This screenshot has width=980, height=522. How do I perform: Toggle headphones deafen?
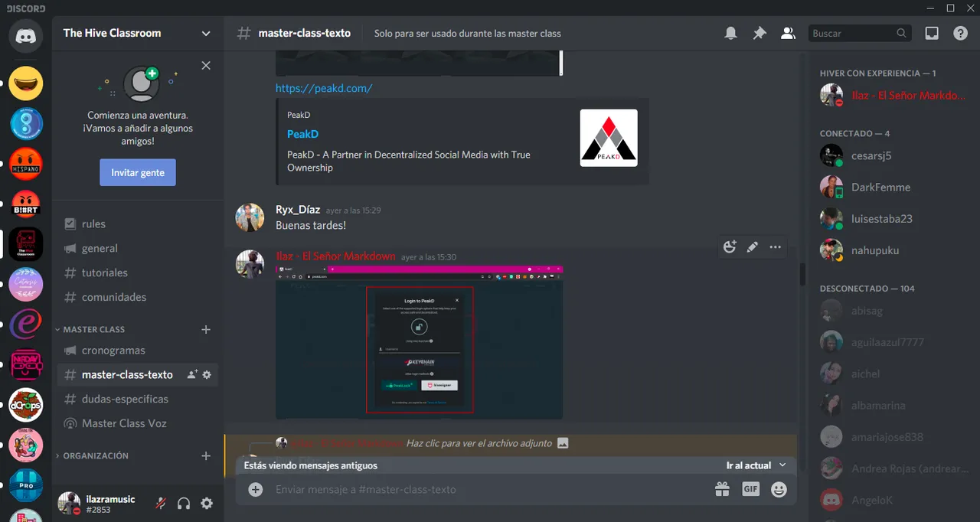184,503
